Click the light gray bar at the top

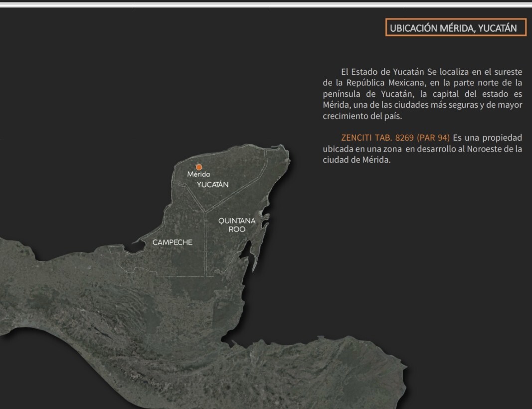[266, 3]
